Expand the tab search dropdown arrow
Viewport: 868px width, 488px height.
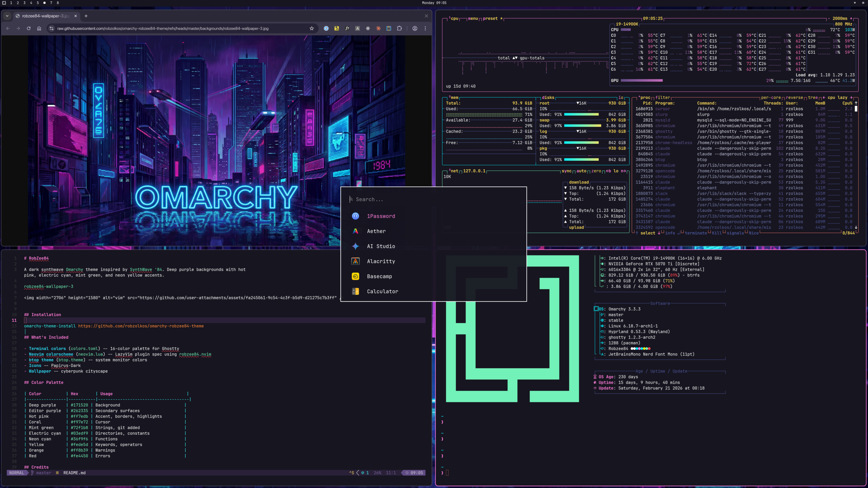(x=7, y=16)
